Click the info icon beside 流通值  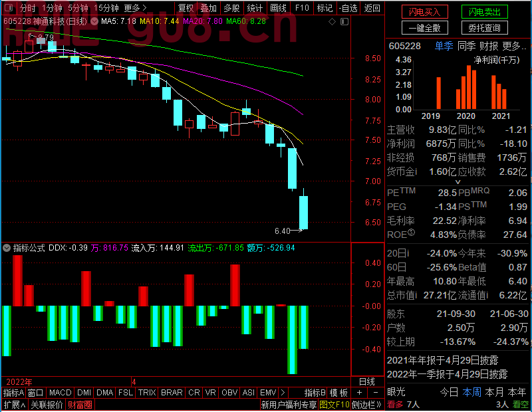[x=487, y=295]
